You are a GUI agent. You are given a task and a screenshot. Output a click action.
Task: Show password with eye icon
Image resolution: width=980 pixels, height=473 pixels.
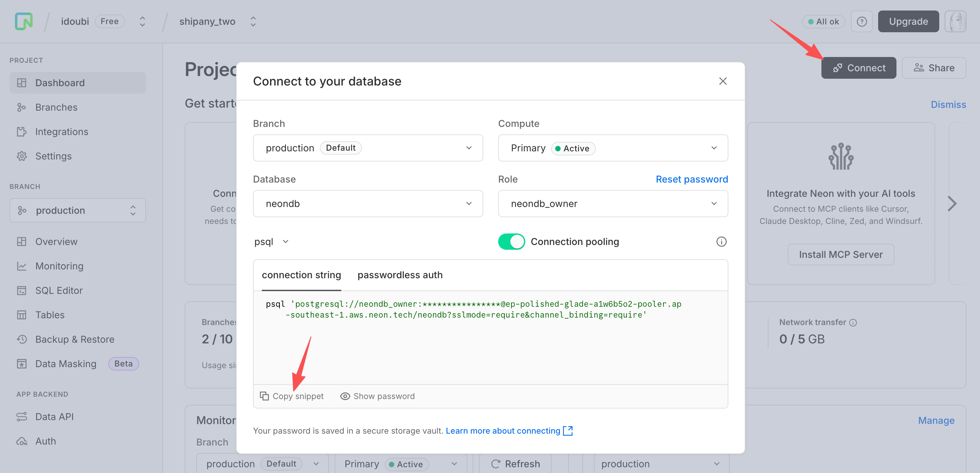click(x=345, y=396)
